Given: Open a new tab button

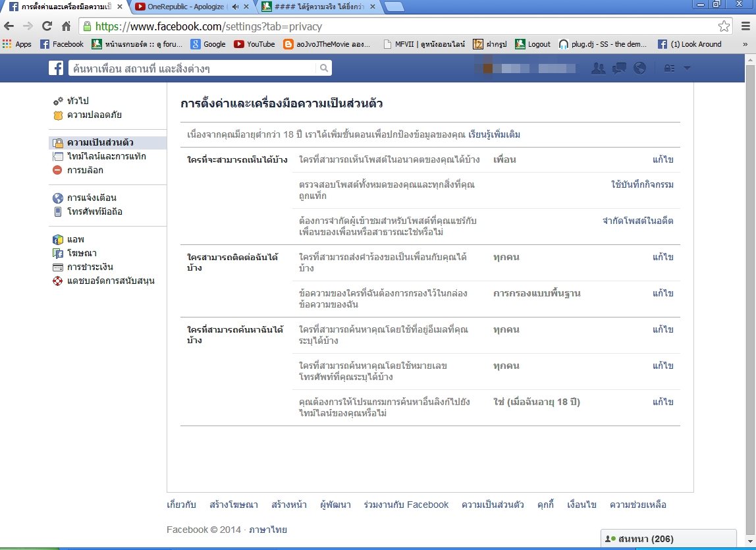Looking at the screenshot, I should (395, 7).
